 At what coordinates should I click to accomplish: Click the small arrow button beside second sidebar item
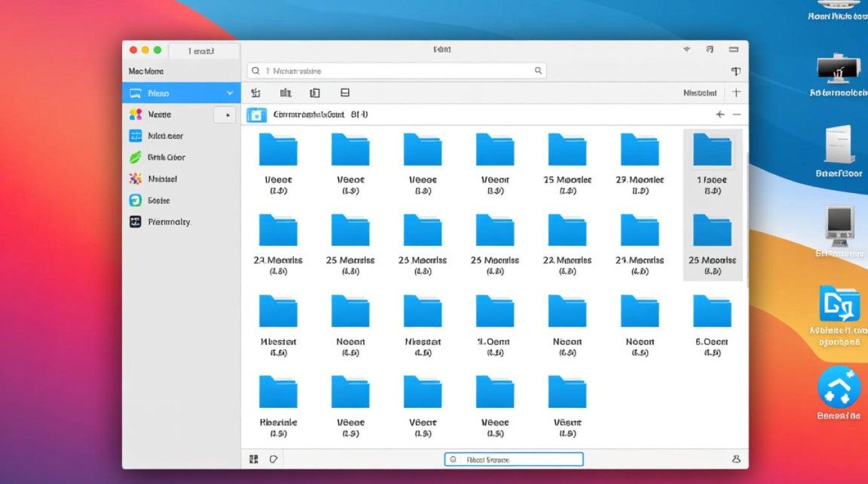pos(226,115)
